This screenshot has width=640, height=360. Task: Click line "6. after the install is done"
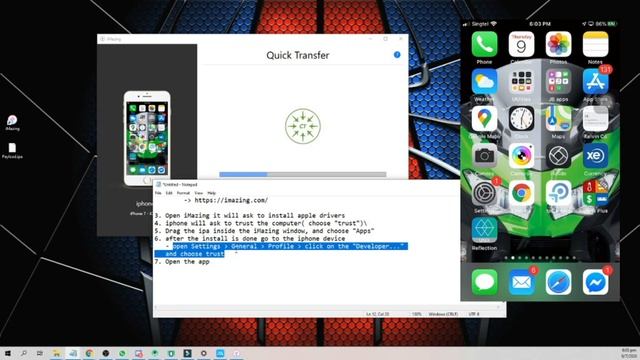click(250, 238)
